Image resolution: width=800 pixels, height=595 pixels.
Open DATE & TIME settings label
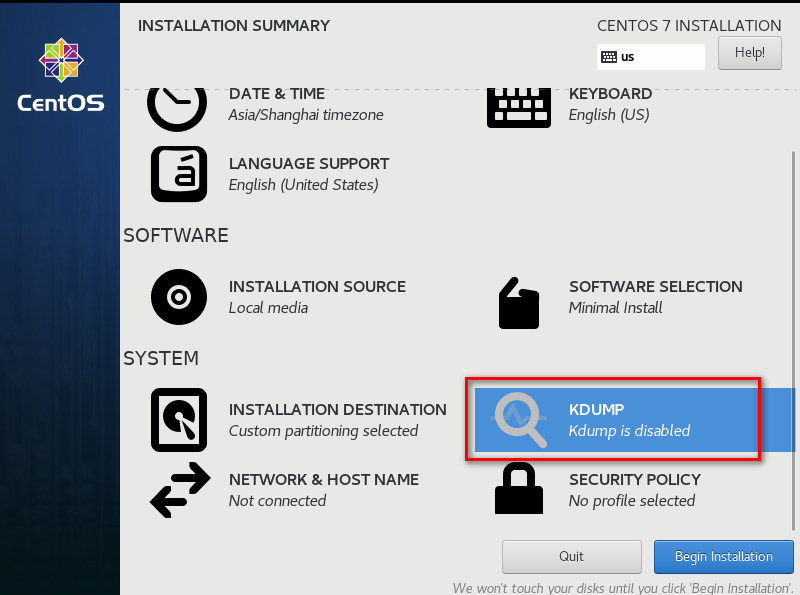pos(277,94)
